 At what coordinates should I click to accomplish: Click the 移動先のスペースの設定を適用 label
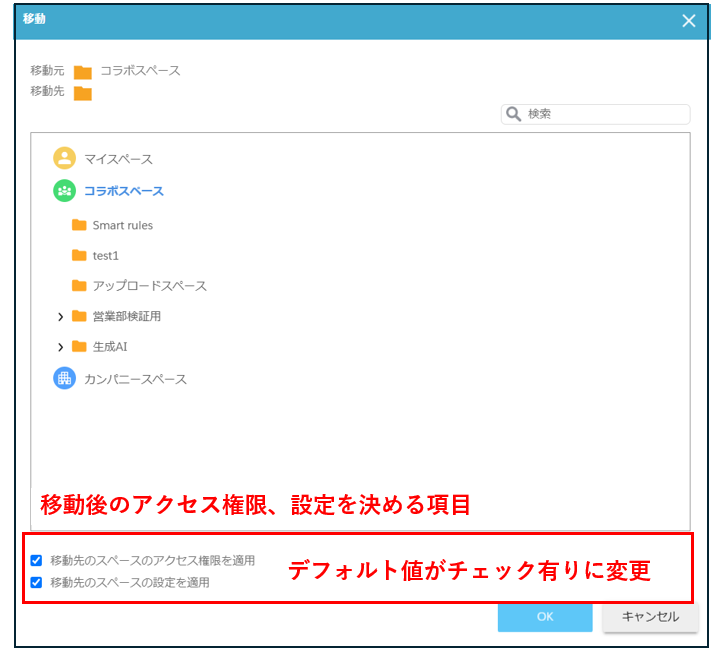[x=130, y=583]
